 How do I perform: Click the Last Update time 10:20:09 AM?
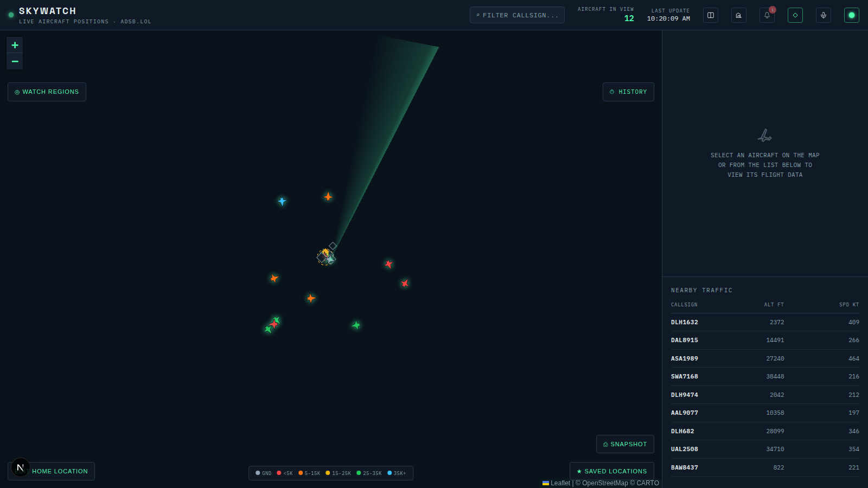(668, 18)
